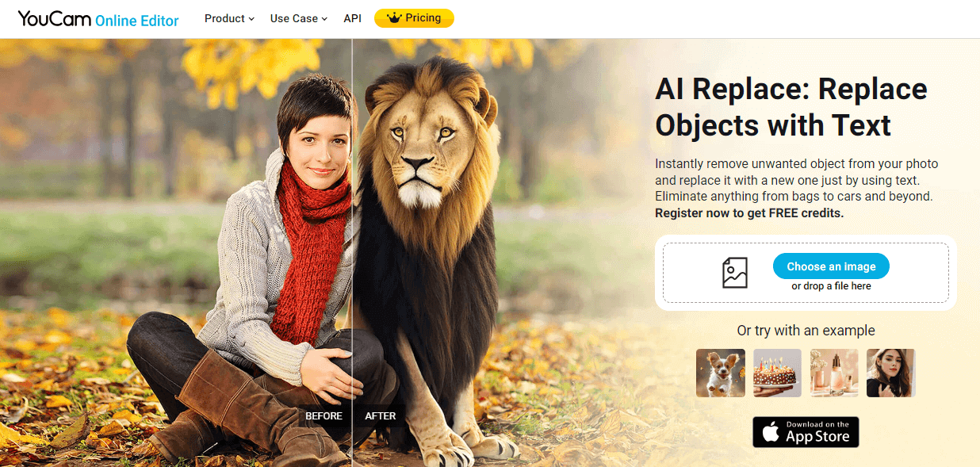
Task: Click the Apple logo on App Store badge
Action: tap(771, 432)
